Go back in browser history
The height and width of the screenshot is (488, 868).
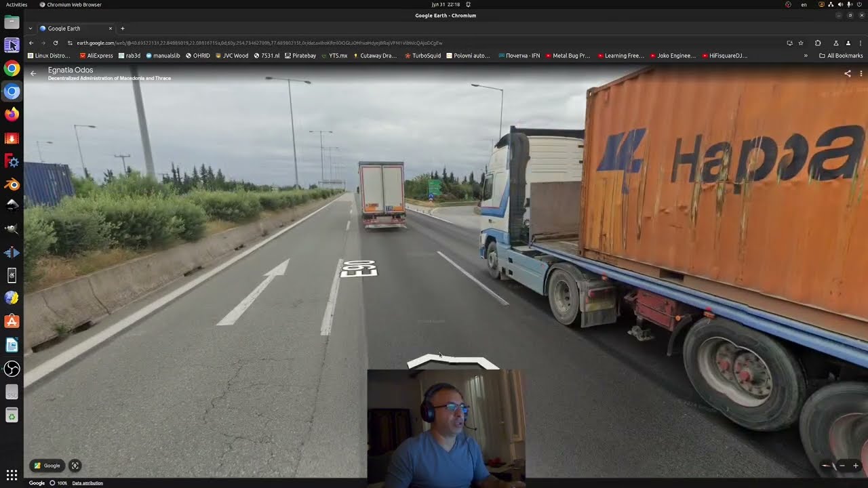(x=31, y=43)
